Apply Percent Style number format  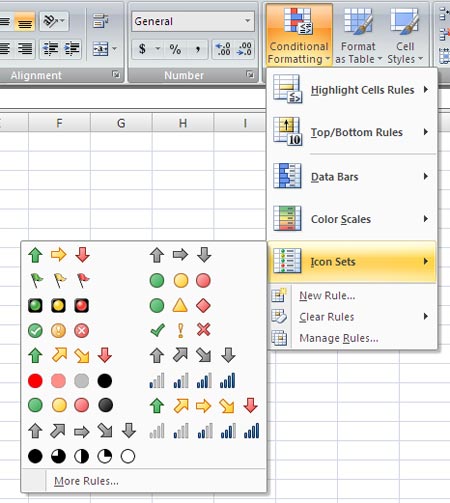[175, 49]
